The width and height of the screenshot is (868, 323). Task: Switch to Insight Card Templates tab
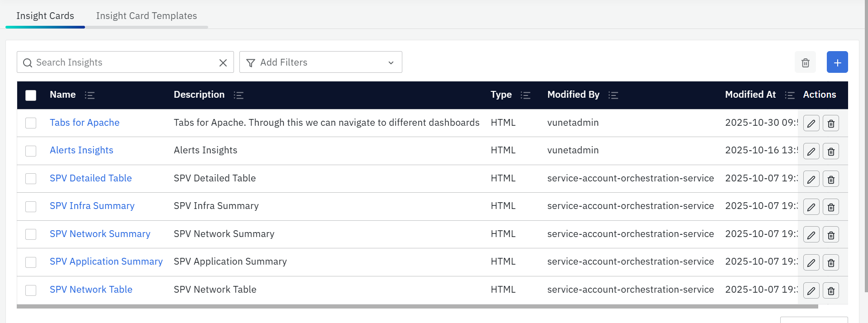pyautogui.click(x=146, y=16)
